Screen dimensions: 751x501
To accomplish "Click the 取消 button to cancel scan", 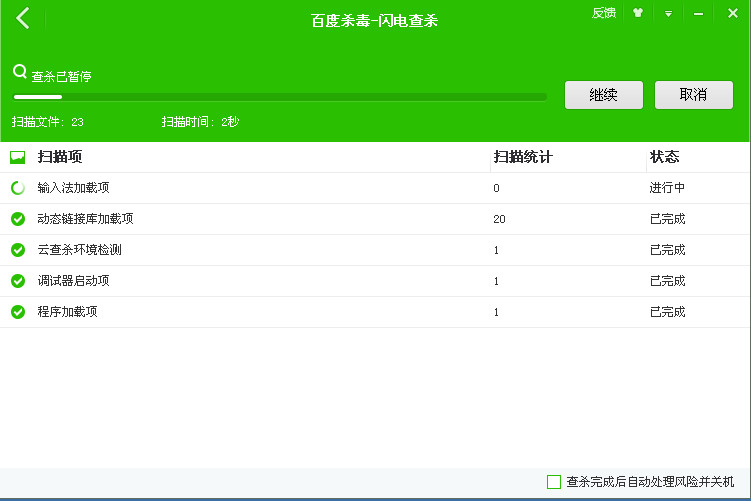I will click(x=694, y=95).
